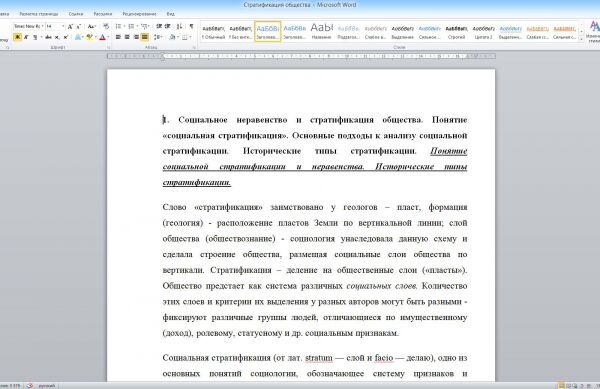This screenshot has height=389, width=600.
Task: Align text to the left
Action: [118, 37]
